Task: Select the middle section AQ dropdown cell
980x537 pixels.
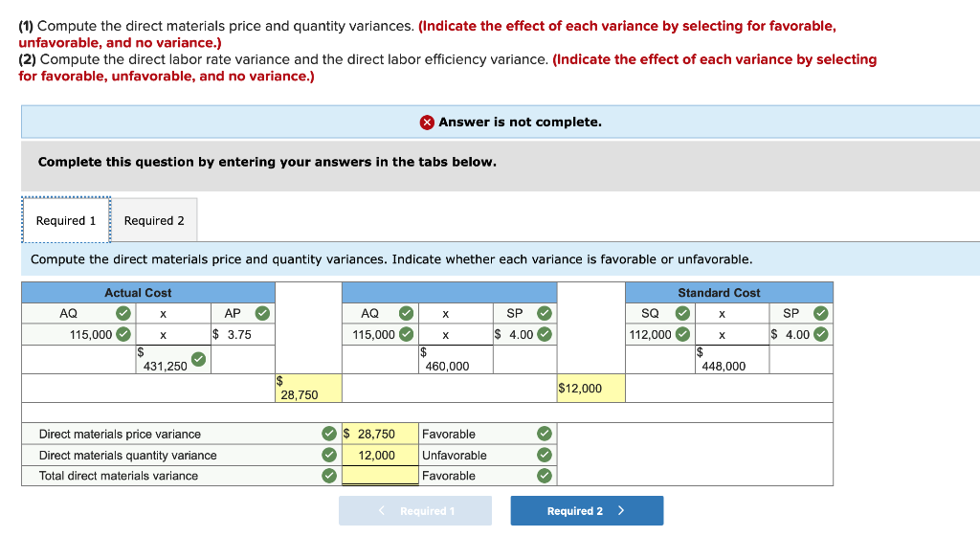Action: 381,313
